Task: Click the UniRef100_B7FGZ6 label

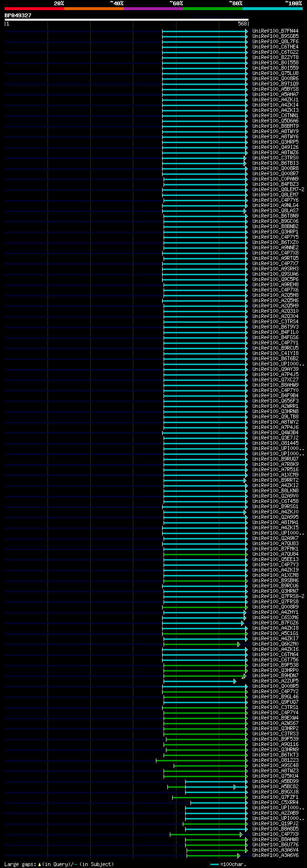Action: tap(275, 623)
